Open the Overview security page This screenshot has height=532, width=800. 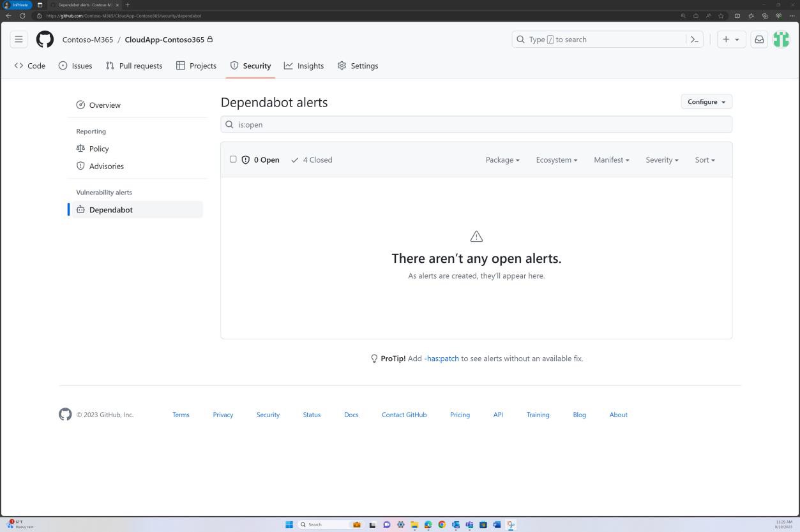point(105,105)
